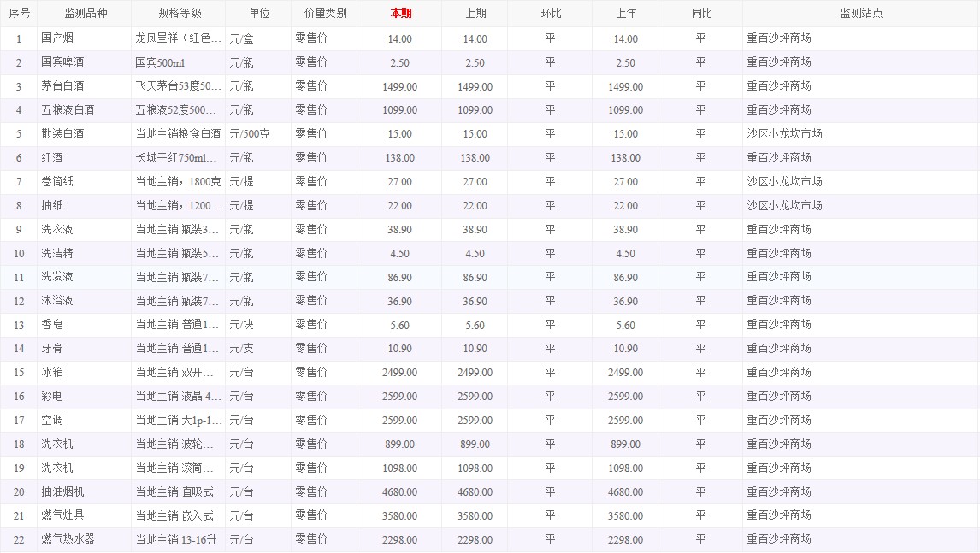The image size is (980, 553).
Task: Select the 散装白酒 product cell
Action: pos(85,133)
